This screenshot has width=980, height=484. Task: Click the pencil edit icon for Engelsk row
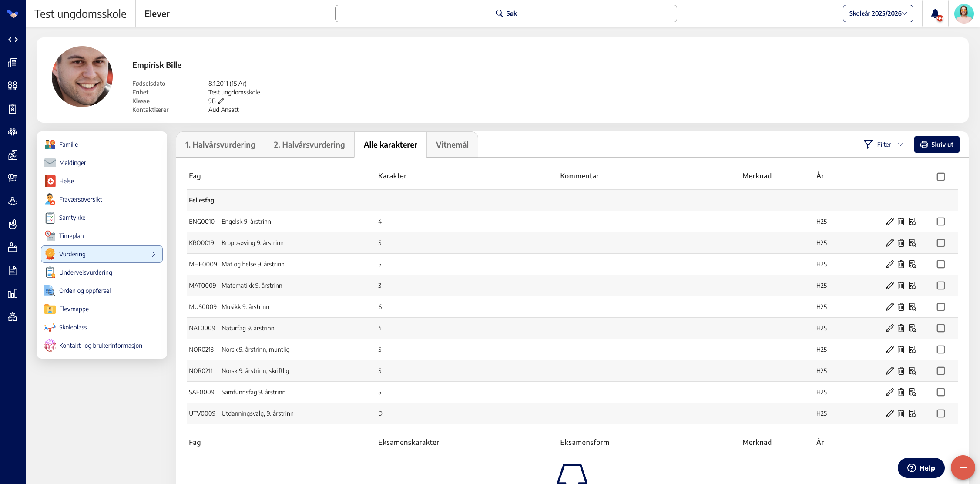889,222
